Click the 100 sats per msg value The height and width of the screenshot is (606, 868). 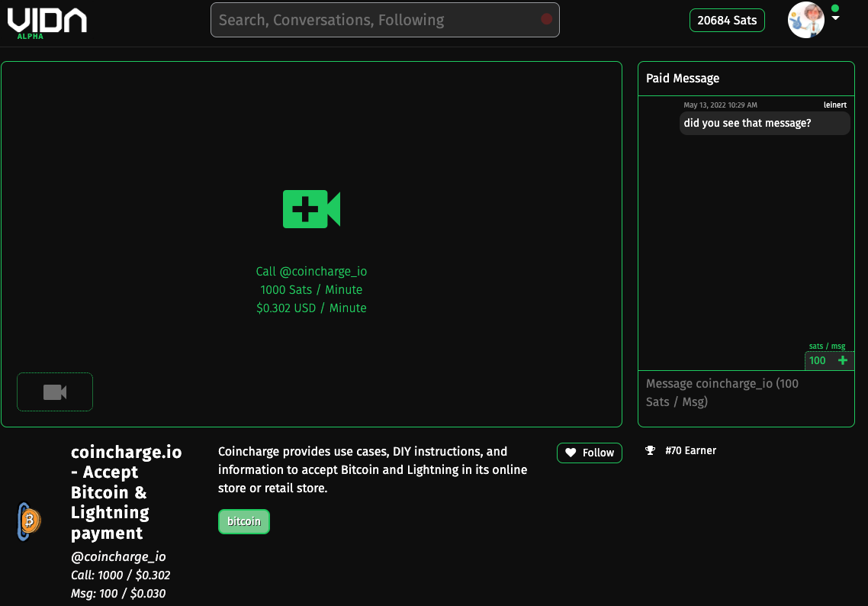click(817, 360)
